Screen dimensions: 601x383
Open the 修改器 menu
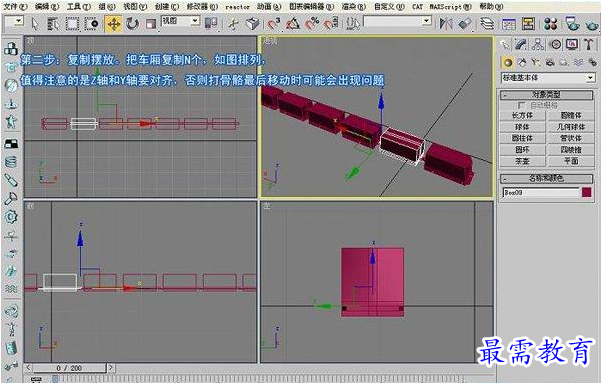[202, 7]
